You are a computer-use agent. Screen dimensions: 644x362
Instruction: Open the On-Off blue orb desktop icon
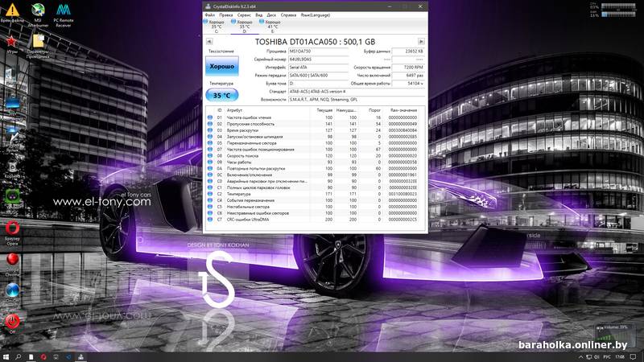coord(12,293)
